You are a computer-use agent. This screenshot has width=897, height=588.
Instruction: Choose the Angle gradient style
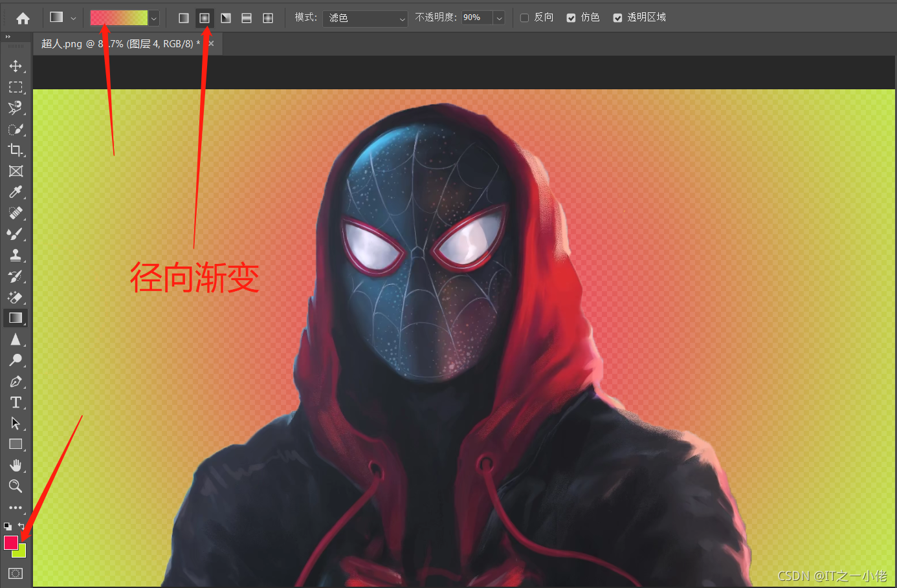pos(226,17)
